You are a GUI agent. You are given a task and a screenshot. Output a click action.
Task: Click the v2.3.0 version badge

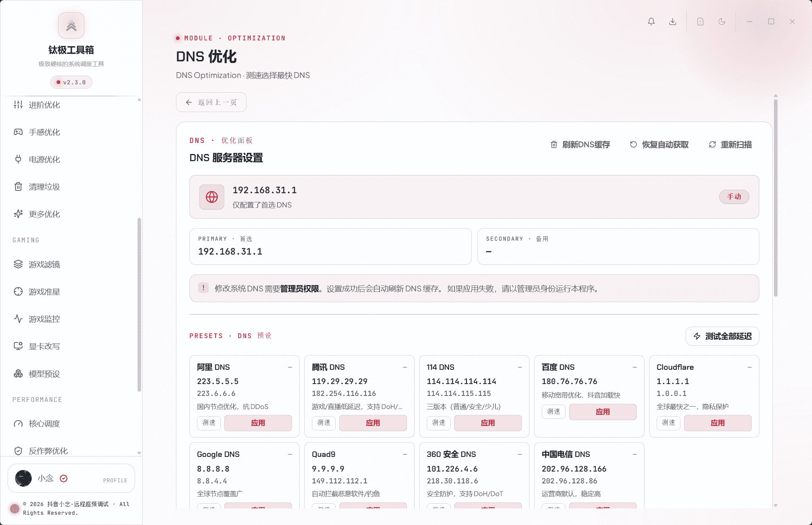click(x=71, y=82)
